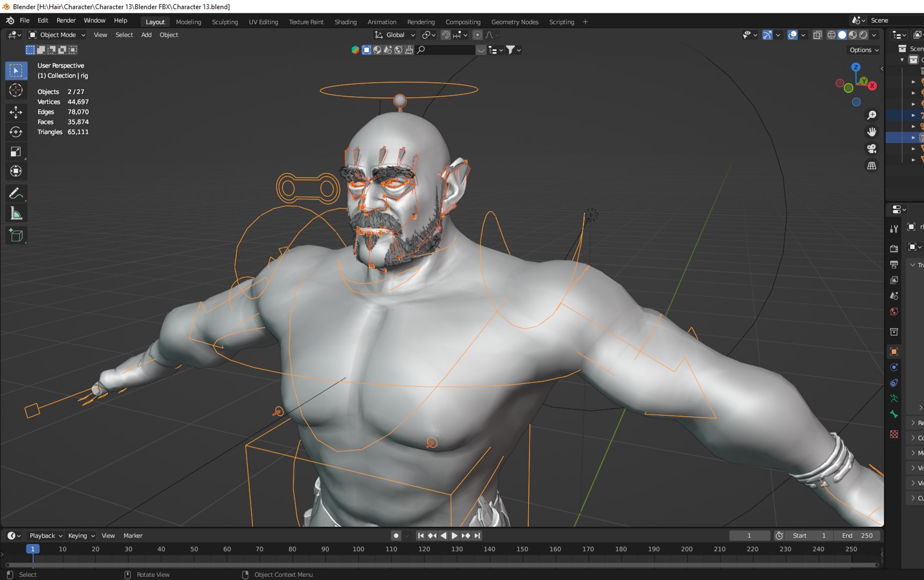The height and width of the screenshot is (580, 924).
Task: Open the World properties tab
Action: click(894, 311)
